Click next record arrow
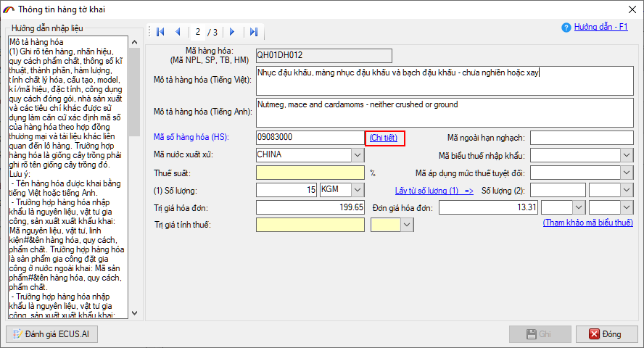644x348 pixels. (x=232, y=32)
